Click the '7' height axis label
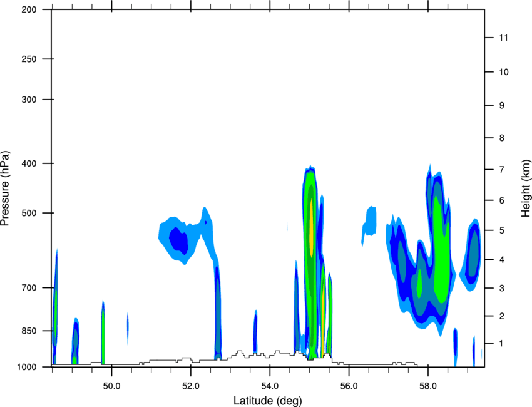This screenshot has height=407, width=532. [502, 170]
